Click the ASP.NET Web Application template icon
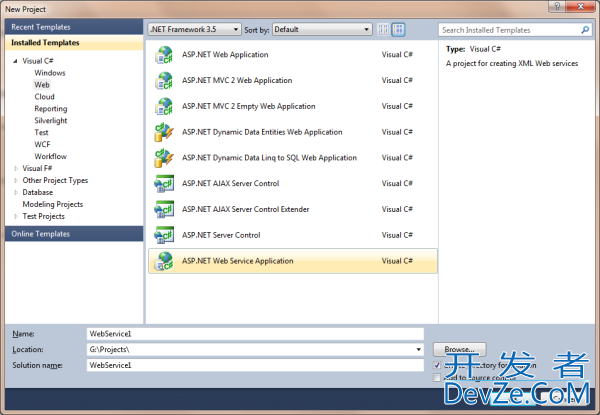Image resolution: width=600 pixels, height=415 pixels. coord(164,55)
